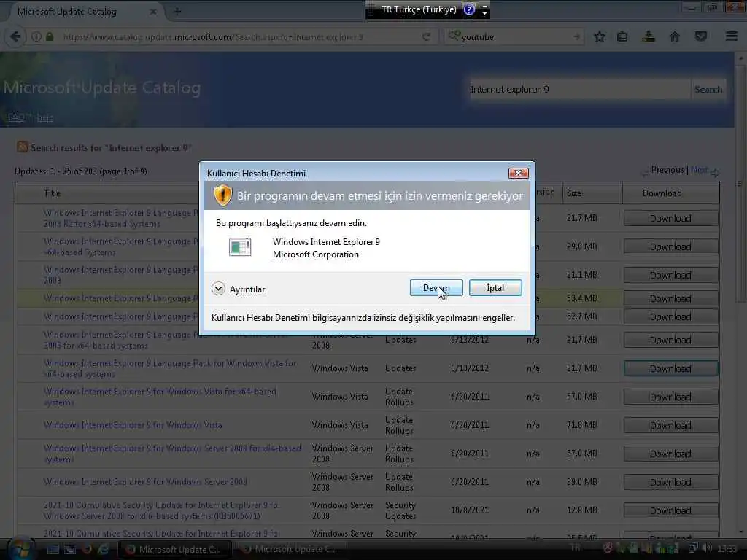The height and width of the screenshot is (560, 747).
Task: Launch Internet Explorer from quick launch
Action: 103,550
